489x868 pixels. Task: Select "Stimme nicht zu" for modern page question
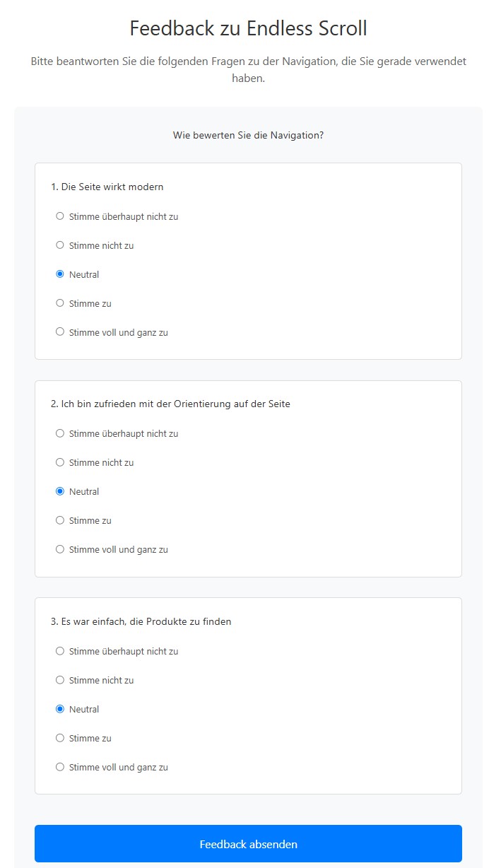60,245
